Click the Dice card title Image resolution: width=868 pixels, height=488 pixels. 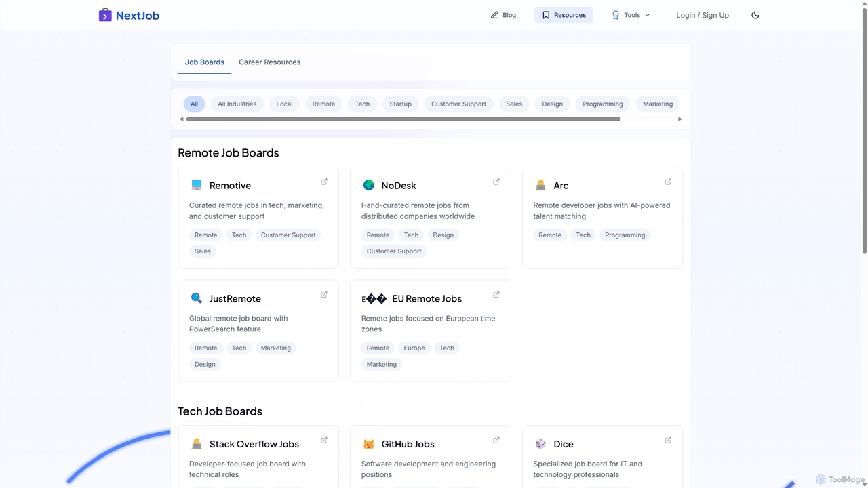tap(564, 444)
